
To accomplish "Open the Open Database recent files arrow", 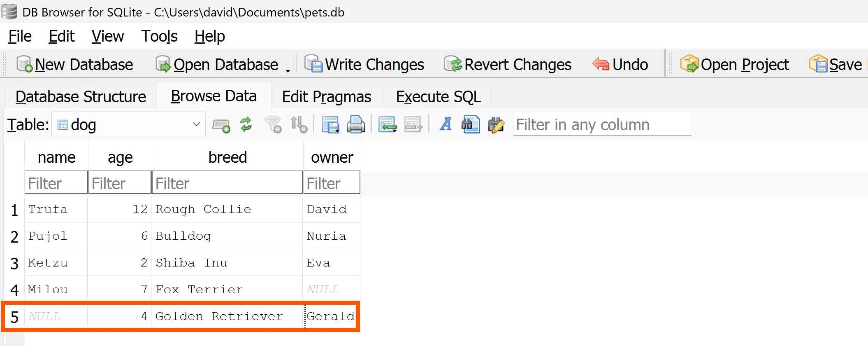I will pyautogui.click(x=288, y=70).
